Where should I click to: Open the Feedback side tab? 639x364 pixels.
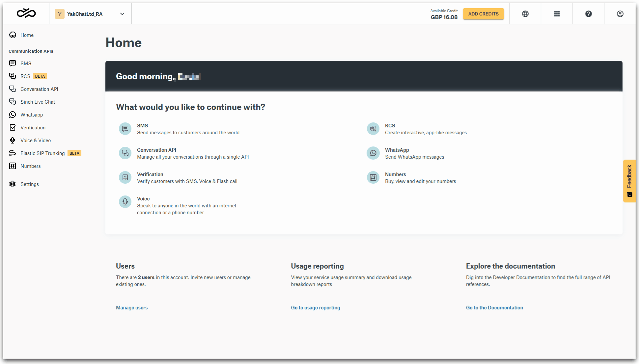(629, 181)
